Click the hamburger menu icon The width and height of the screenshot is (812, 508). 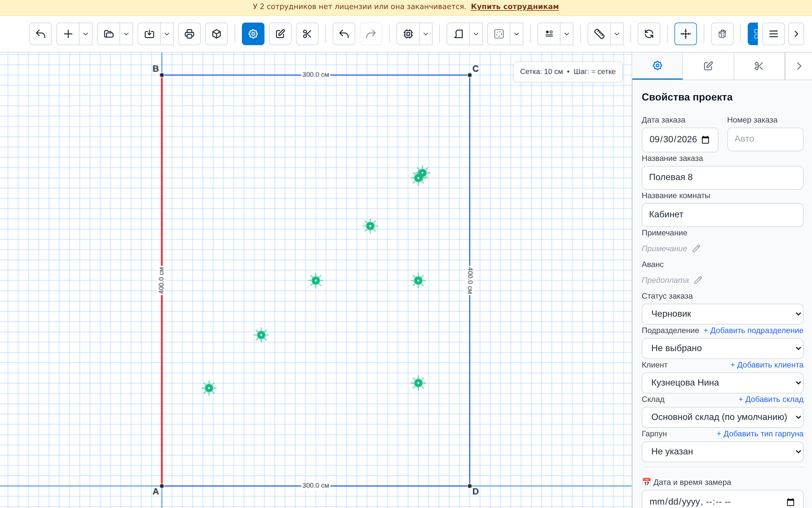click(774, 34)
